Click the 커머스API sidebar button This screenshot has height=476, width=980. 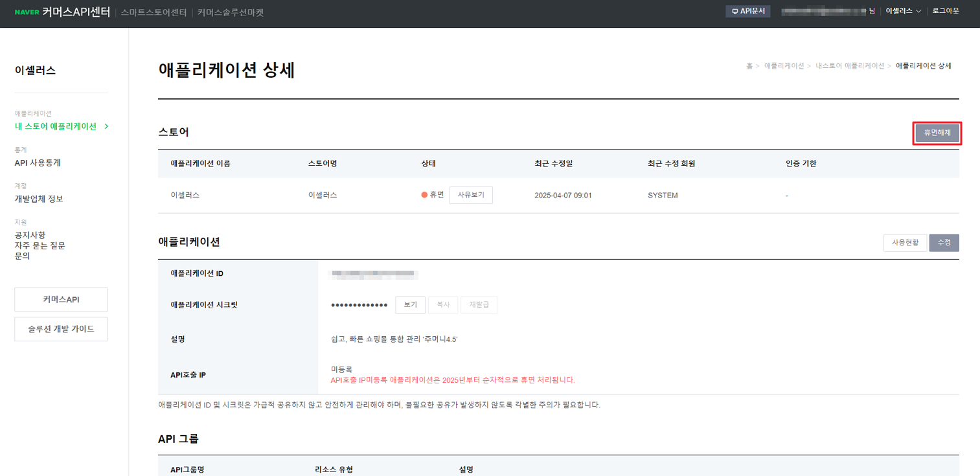pos(61,300)
